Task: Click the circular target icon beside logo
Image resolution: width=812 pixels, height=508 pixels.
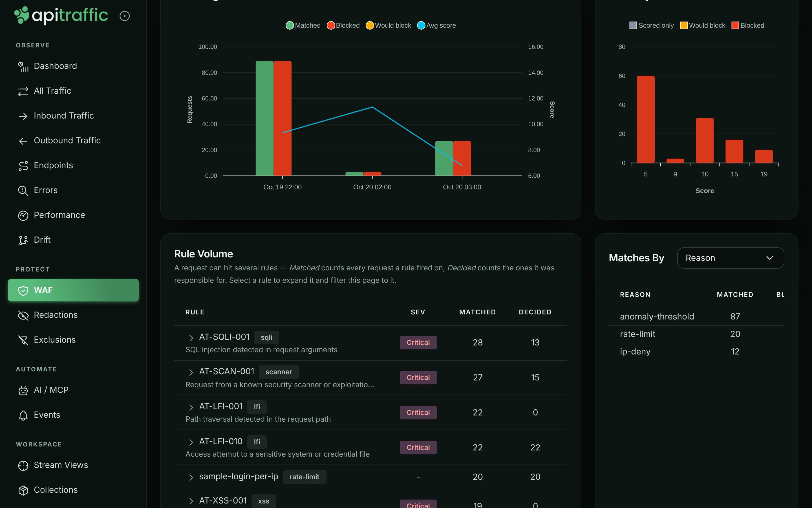Action: [125, 16]
